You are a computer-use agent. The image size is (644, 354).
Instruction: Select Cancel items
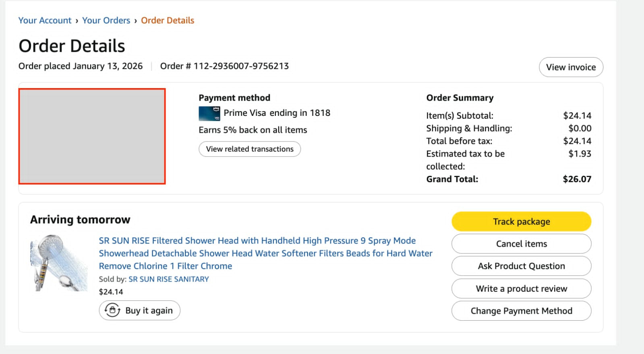pyautogui.click(x=521, y=244)
